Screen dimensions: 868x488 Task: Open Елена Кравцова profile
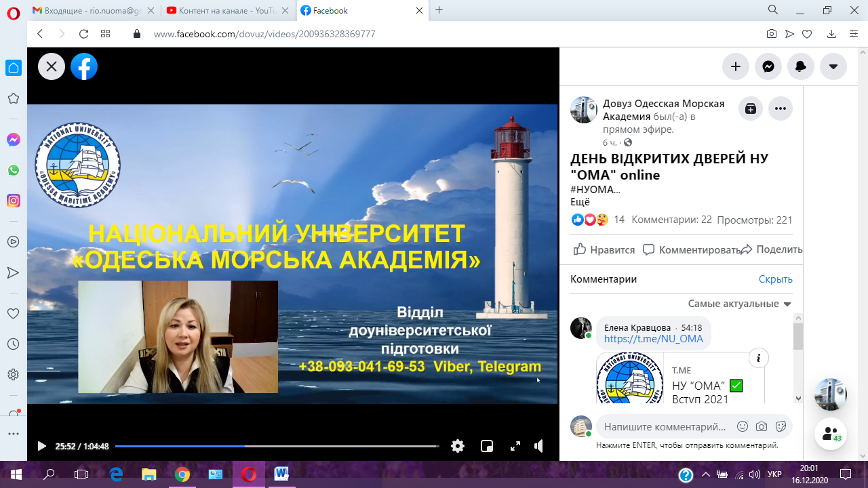point(637,327)
